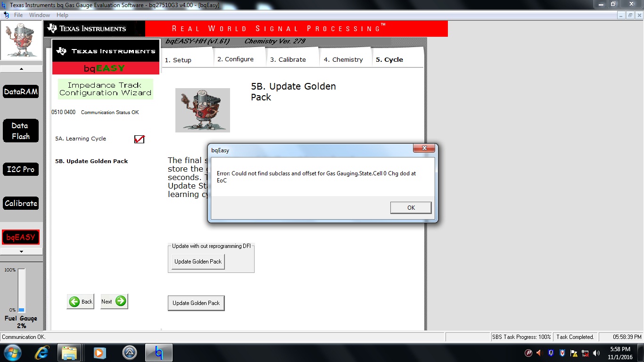Open the Window menu
This screenshot has height=362, width=644.
tap(40, 15)
